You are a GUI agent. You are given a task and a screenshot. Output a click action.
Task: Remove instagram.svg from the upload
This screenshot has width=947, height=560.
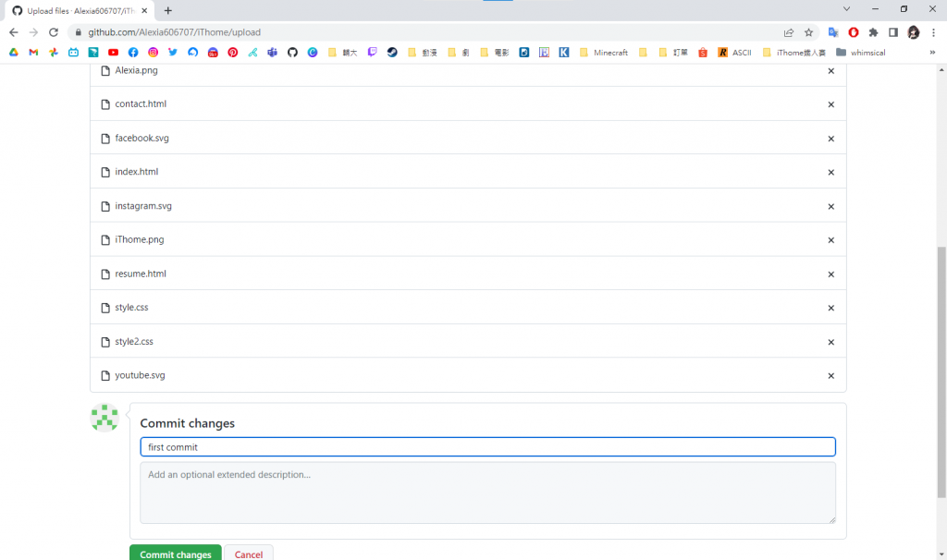click(x=831, y=206)
